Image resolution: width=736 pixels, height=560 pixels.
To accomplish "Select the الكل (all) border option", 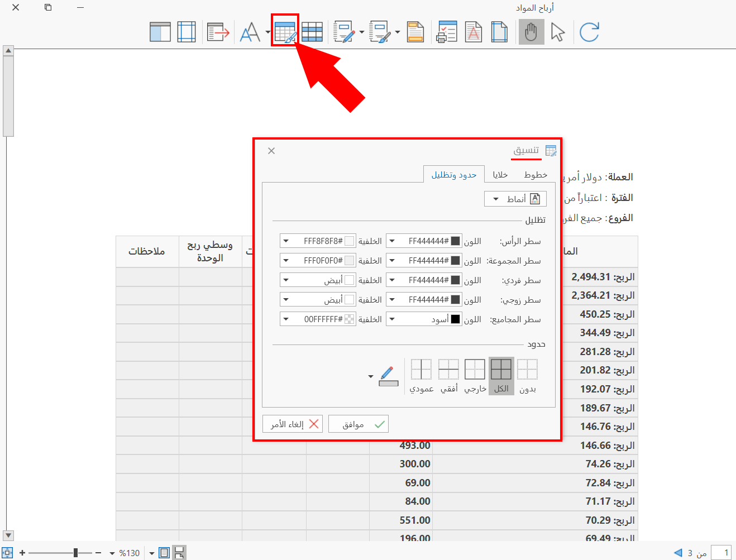I will (501, 376).
